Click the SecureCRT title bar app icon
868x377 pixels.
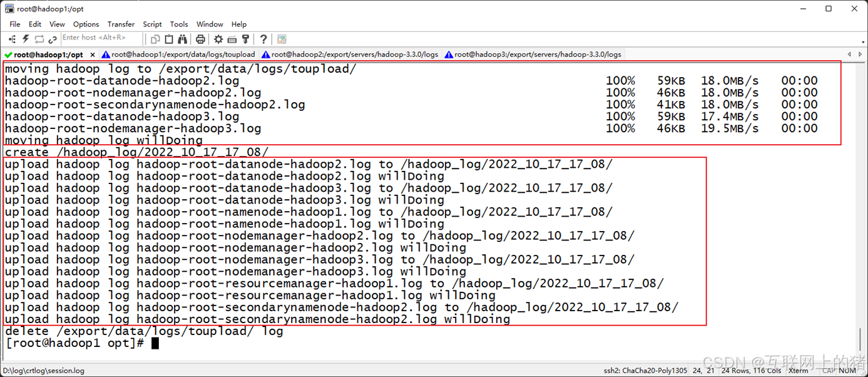click(9, 9)
